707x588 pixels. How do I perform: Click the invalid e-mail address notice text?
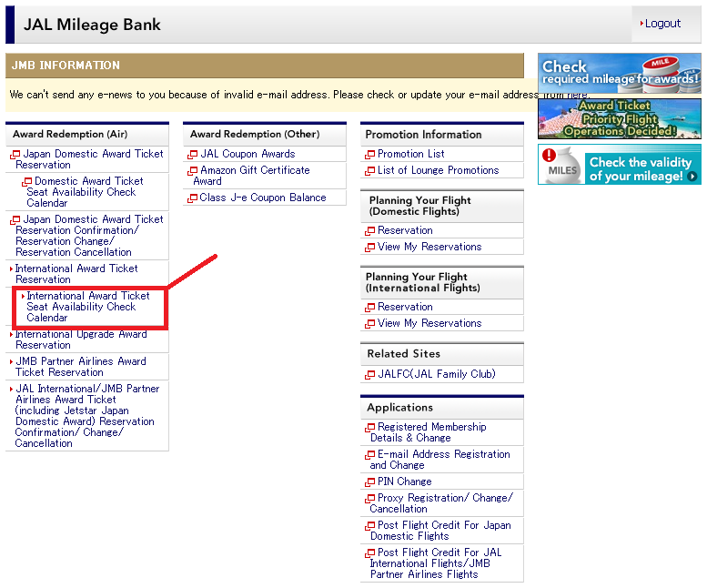pyautogui.click(x=299, y=95)
